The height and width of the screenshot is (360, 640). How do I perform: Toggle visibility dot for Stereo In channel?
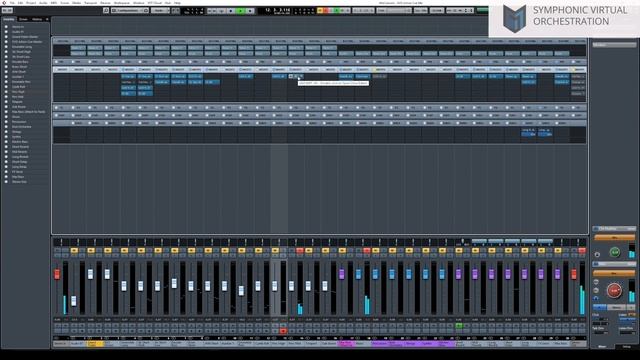(6, 27)
